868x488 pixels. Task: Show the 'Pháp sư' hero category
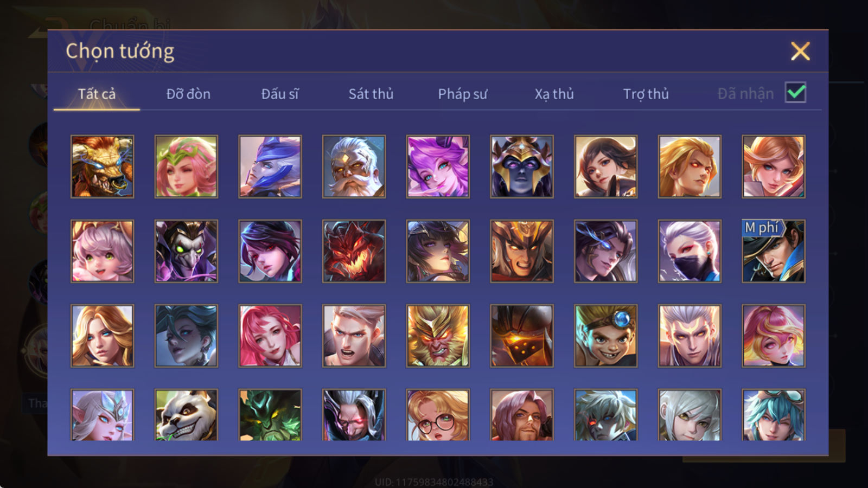click(463, 94)
